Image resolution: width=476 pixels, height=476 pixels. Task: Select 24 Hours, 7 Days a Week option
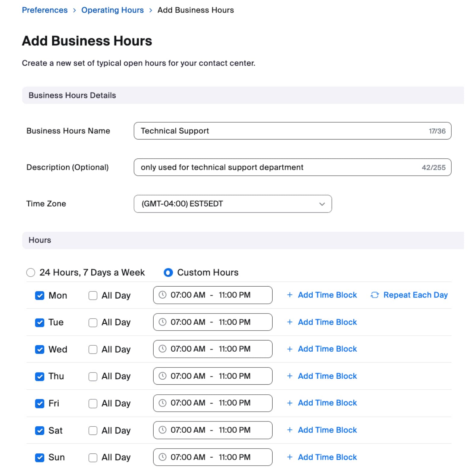point(31,272)
